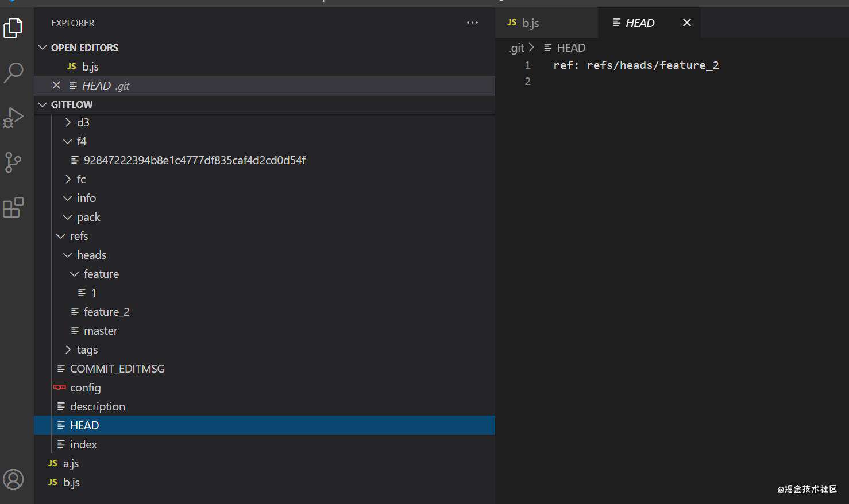Click the .git breadcrumb segment

tap(516, 48)
